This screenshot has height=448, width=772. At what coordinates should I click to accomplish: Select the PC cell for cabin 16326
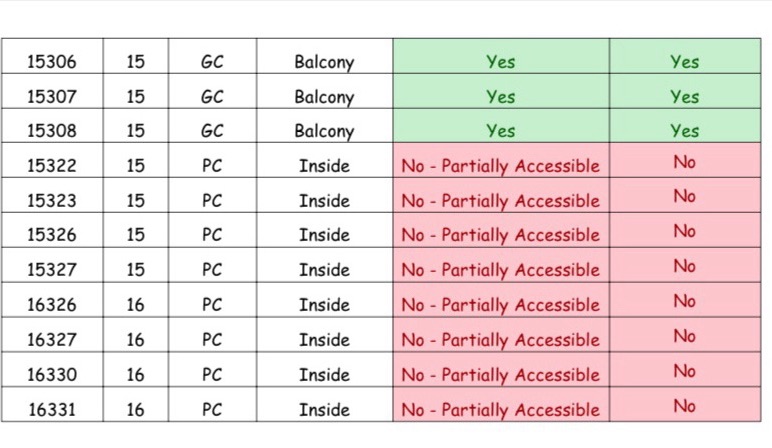coord(211,305)
